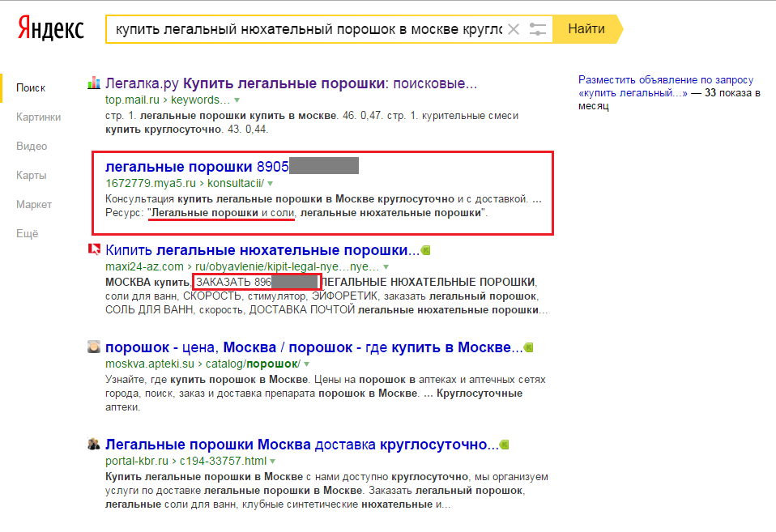776x532 pixels.
Task: Click the moskva.apteki.su favicon
Action: 94,347
